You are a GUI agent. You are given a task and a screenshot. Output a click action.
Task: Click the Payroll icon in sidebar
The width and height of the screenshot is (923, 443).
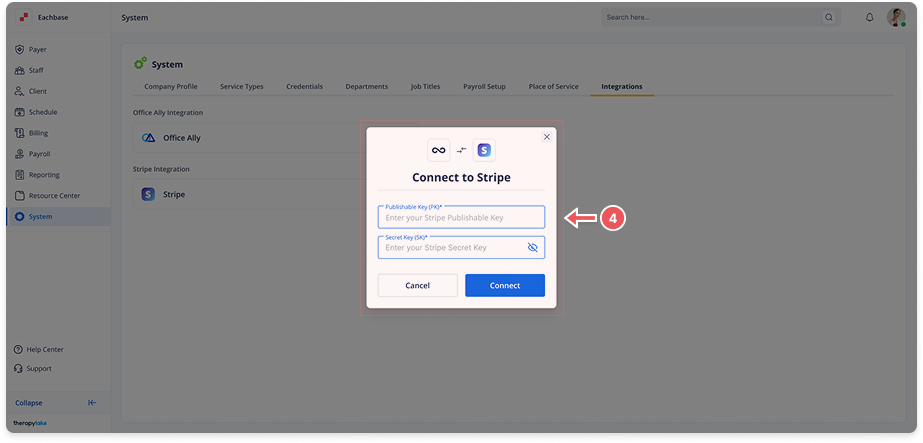click(19, 154)
